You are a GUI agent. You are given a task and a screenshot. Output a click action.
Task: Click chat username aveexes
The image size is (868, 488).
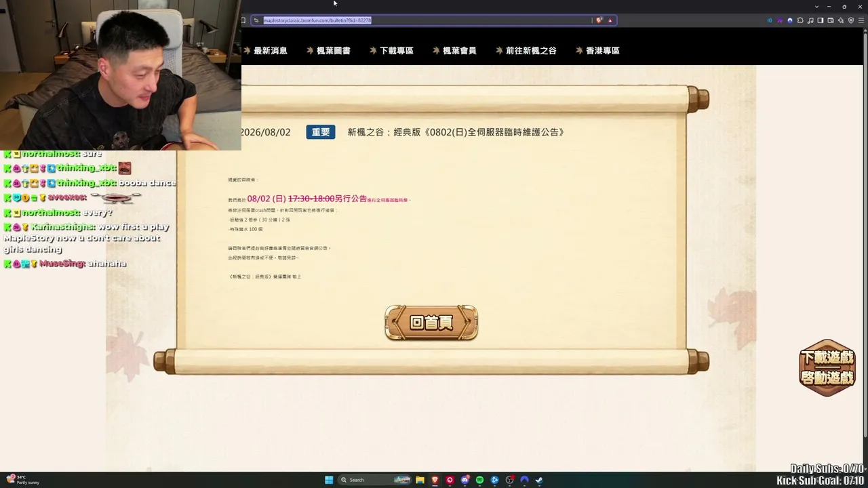click(67, 197)
